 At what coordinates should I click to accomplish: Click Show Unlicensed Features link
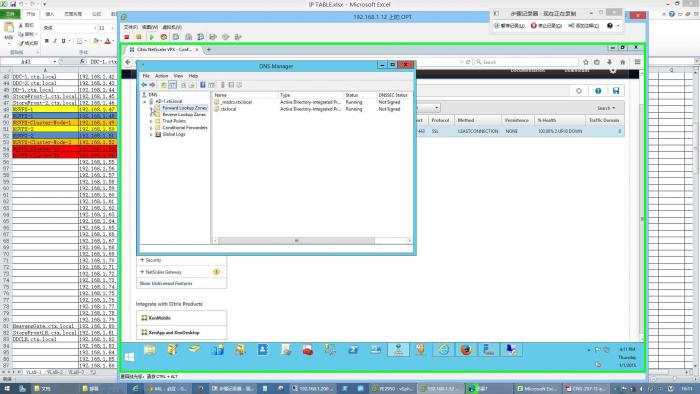[166, 283]
